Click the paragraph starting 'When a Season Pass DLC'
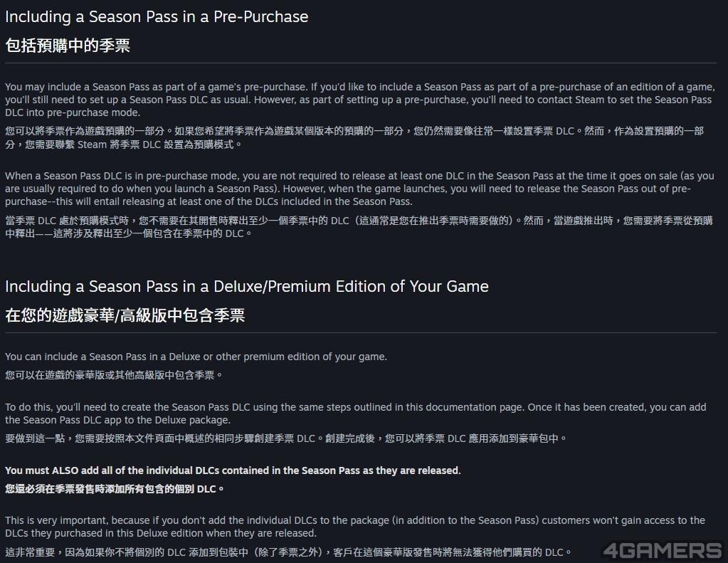 coord(360,189)
